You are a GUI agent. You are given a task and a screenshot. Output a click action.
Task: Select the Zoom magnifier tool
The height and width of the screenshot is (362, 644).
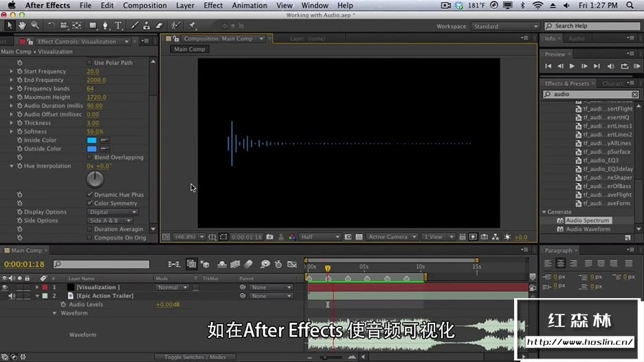[35, 25]
